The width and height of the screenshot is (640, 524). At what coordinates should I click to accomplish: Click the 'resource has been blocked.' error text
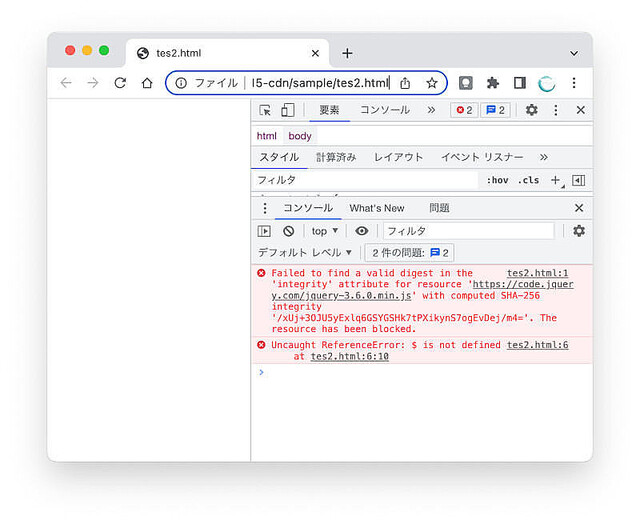344,329
